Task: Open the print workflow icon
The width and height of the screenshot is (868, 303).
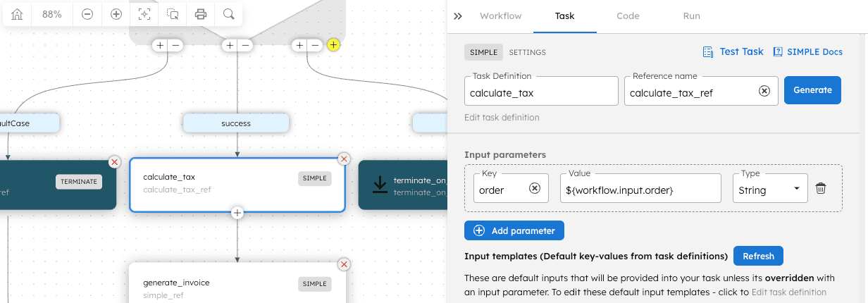Action: (201, 14)
